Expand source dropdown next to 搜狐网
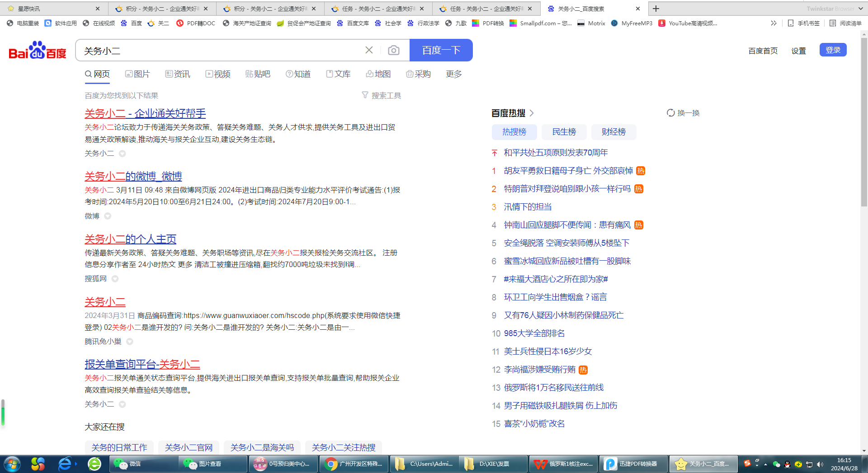 tap(115, 279)
